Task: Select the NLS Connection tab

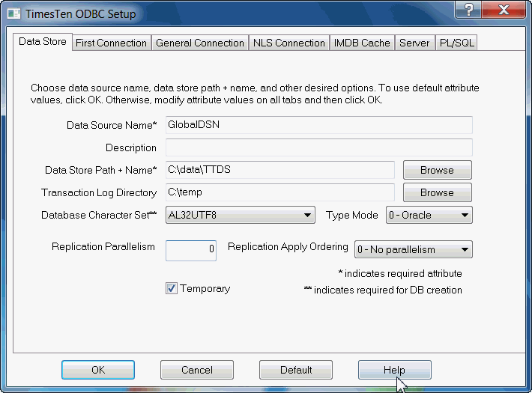Action: tap(289, 43)
